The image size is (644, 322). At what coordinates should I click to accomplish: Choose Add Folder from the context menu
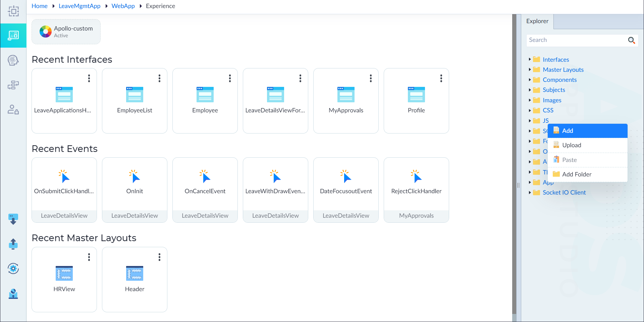pos(587,174)
